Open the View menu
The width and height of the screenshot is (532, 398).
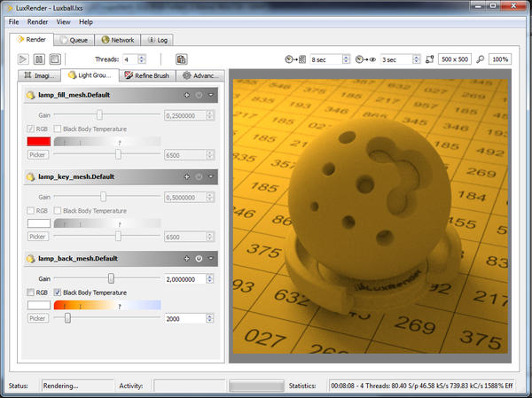[x=63, y=22]
